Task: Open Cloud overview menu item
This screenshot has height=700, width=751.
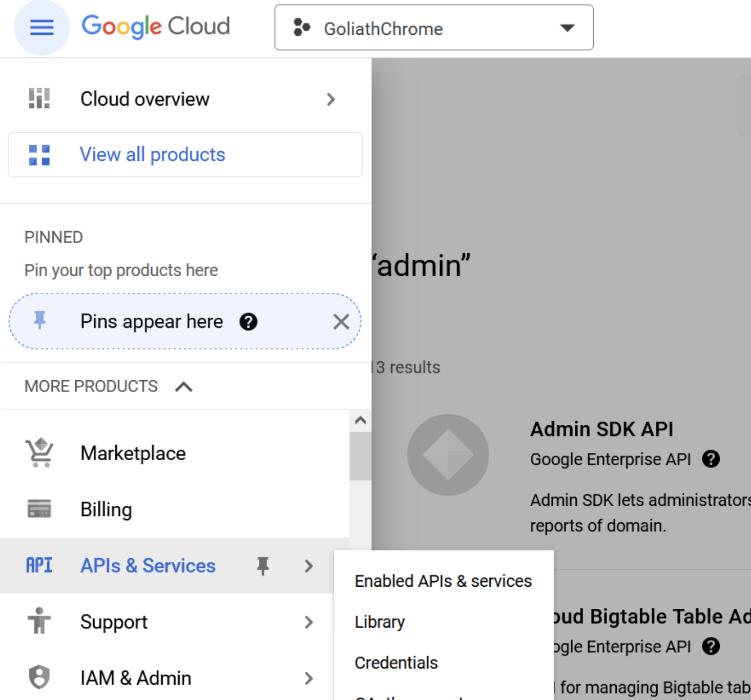Action: [x=185, y=99]
